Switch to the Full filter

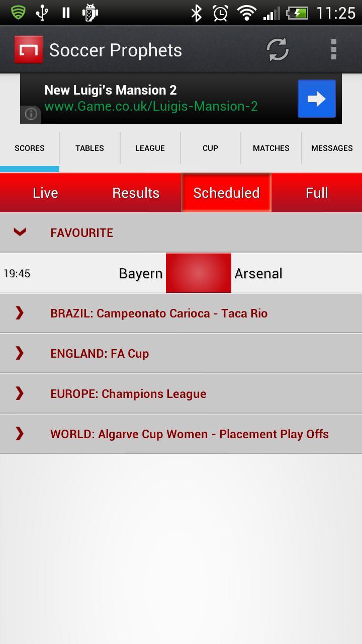[317, 193]
